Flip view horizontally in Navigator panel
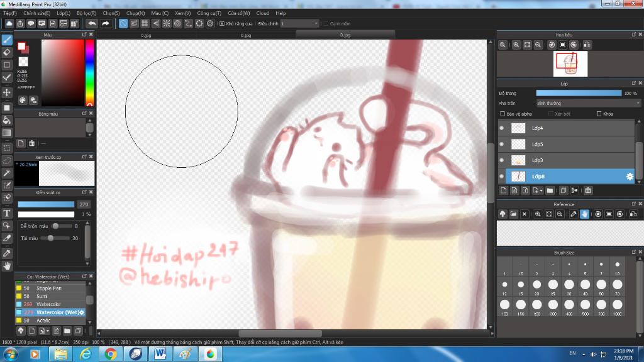The image size is (644, 362). pos(587,45)
